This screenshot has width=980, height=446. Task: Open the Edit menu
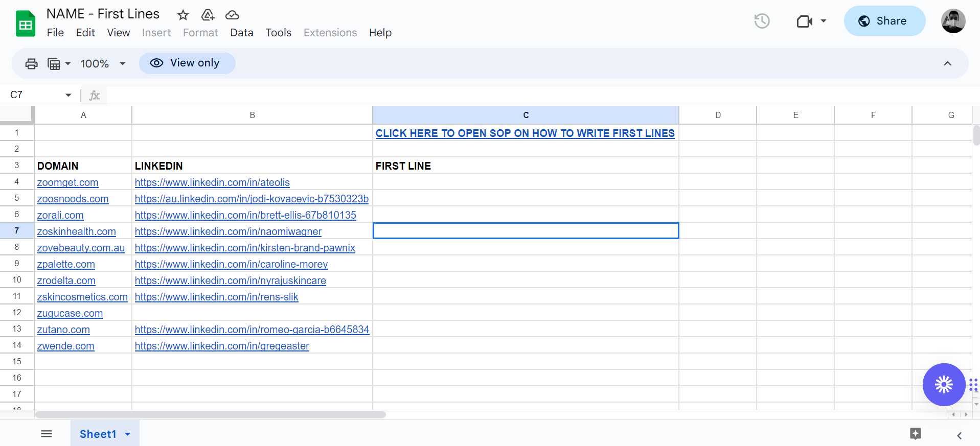pos(85,33)
